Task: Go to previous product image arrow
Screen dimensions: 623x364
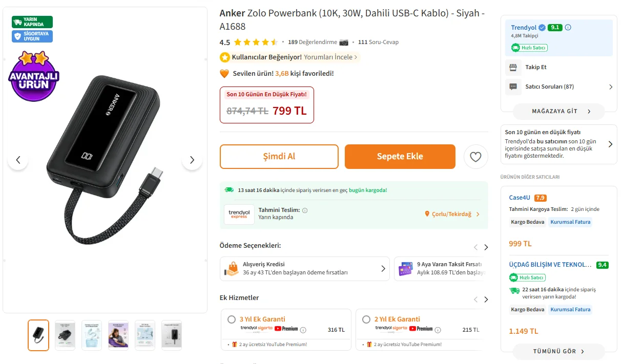Action: 18,160
